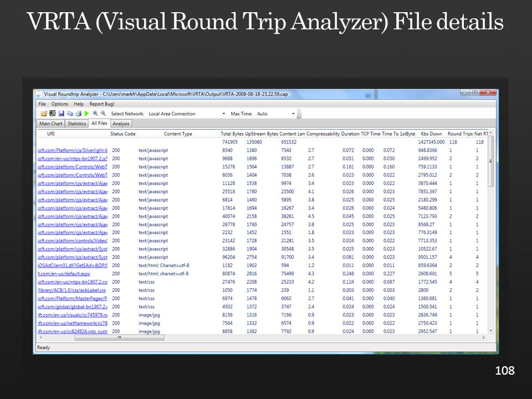The width and height of the screenshot is (532, 399).
Task: Open the en-us/netframework/cc78 image link
Action: (x=72, y=323)
